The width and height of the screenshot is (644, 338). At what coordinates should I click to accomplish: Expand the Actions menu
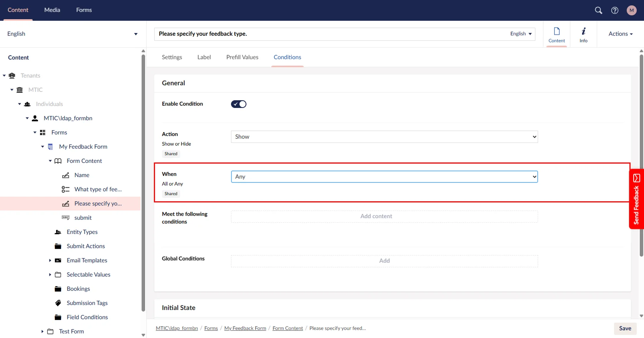click(x=620, y=34)
